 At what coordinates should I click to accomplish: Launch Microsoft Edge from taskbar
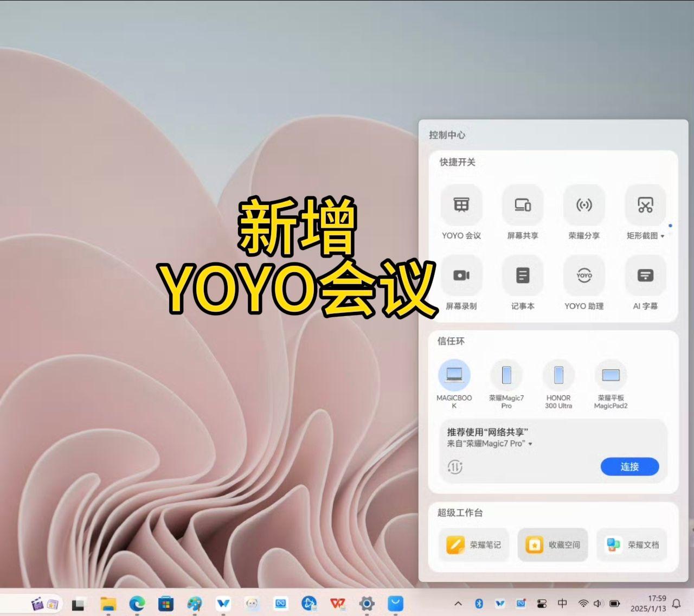click(137, 604)
